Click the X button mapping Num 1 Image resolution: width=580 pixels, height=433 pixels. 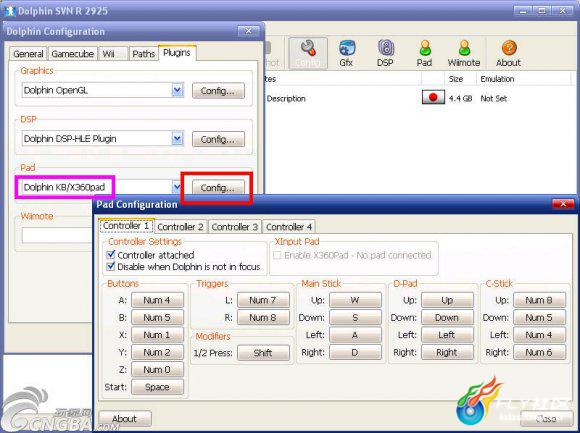coord(157,335)
